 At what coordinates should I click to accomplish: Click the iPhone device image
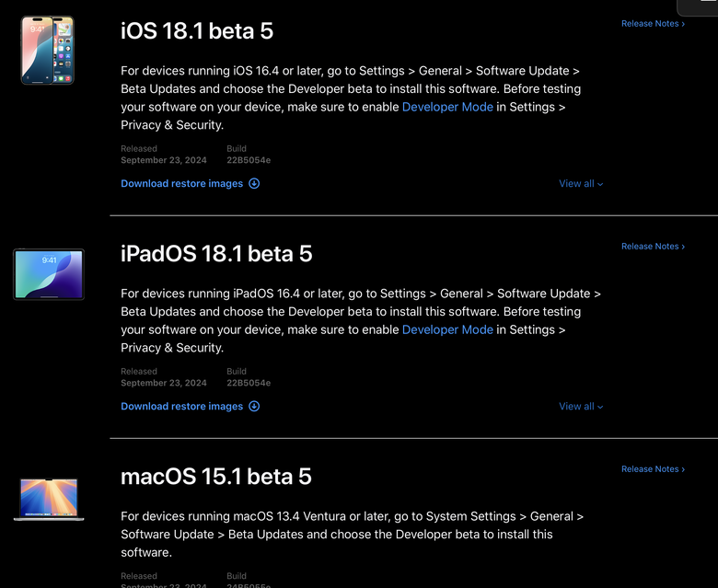coord(48,50)
